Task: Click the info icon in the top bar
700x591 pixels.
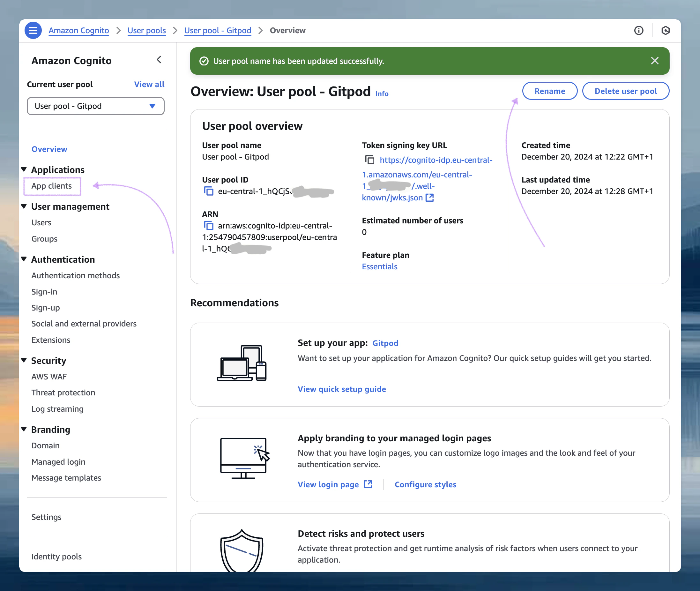Action: point(639,31)
